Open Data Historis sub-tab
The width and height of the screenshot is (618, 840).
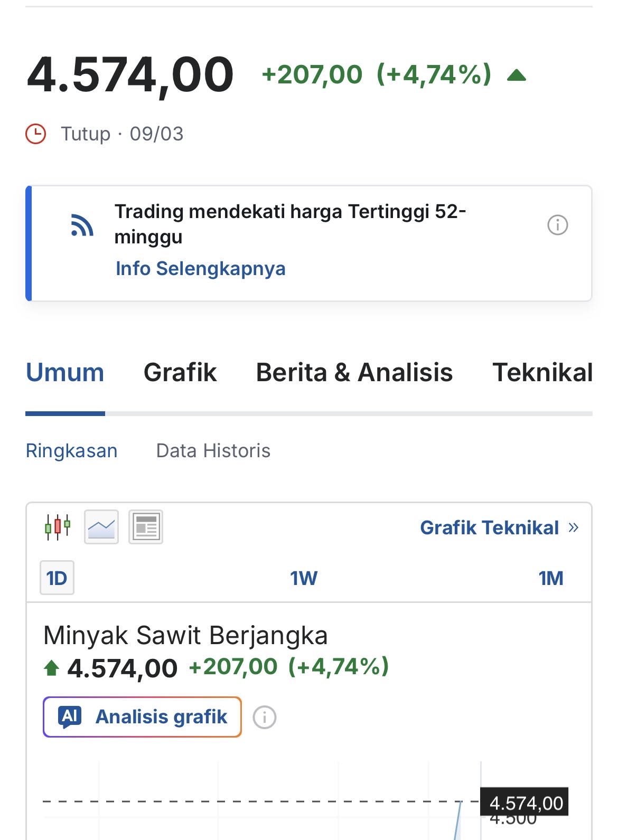pyautogui.click(x=213, y=451)
